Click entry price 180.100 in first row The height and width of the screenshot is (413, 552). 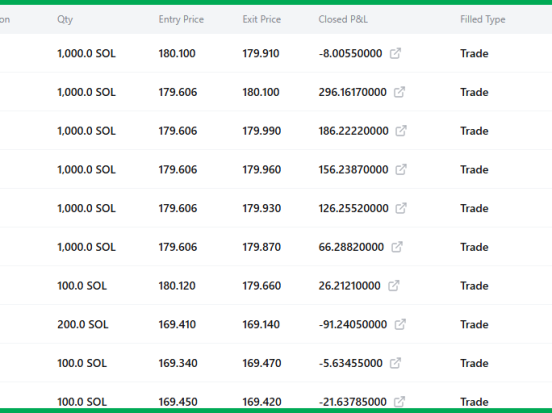coord(177,54)
